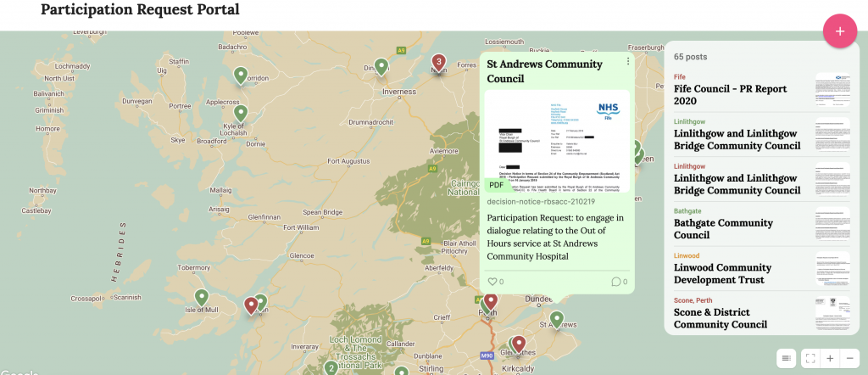The height and width of the screenshot is (375, 868).
Task: Click the Linwood post document thumbnail
Action: point(832,269)
